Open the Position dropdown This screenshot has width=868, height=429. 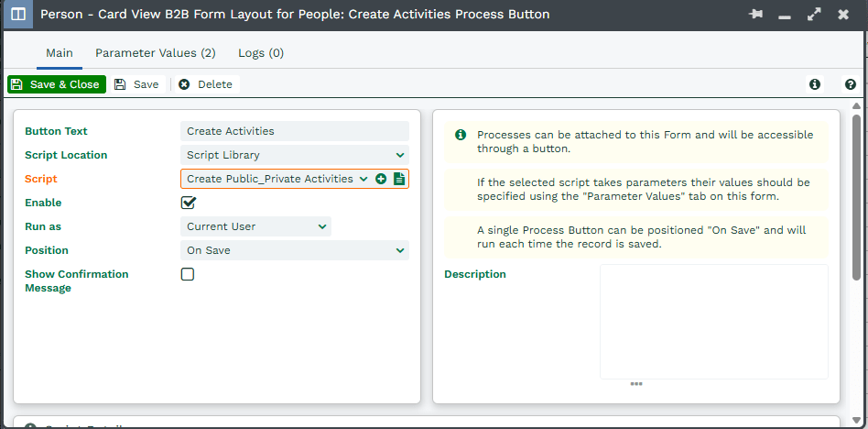point(295,250)
